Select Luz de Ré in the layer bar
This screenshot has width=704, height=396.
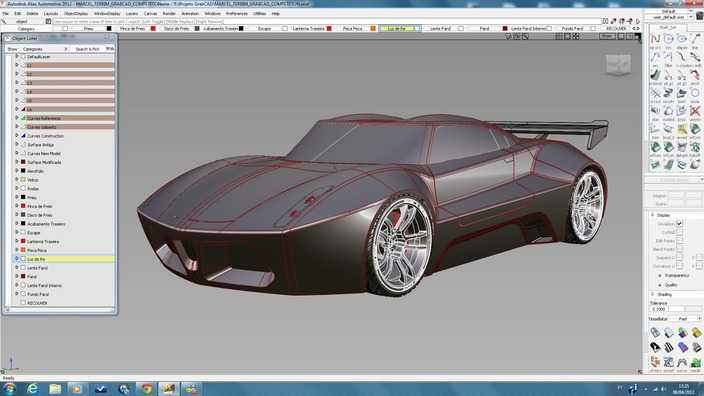(396, 28)
